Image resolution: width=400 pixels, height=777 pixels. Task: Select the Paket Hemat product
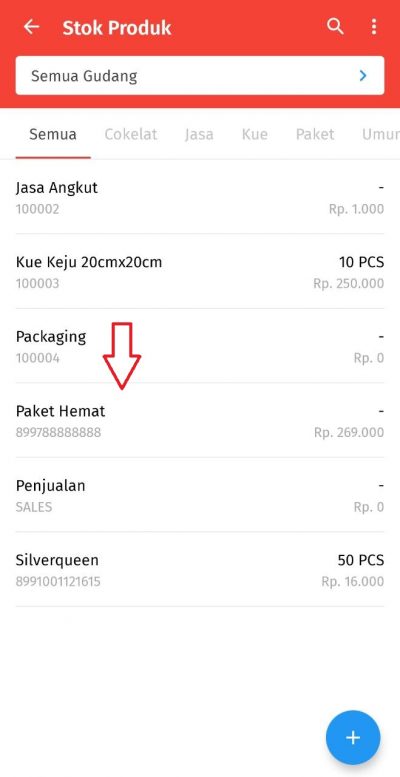click(x=200, y=420)
